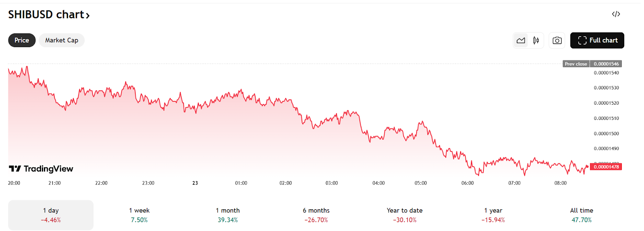Image resolution: width=644 pixels, height=231 pixels.
Task: Take a chart snapshot with camera icon
Action: click(x=557, y=40)
